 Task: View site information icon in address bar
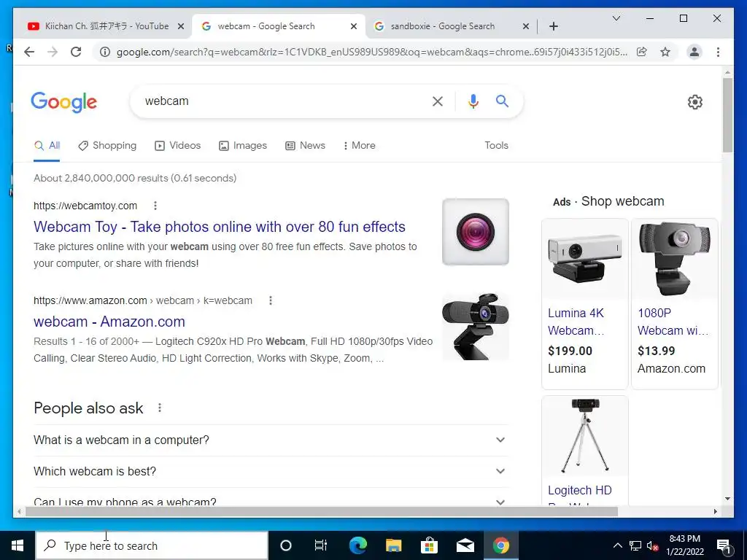tap(105, 52)
